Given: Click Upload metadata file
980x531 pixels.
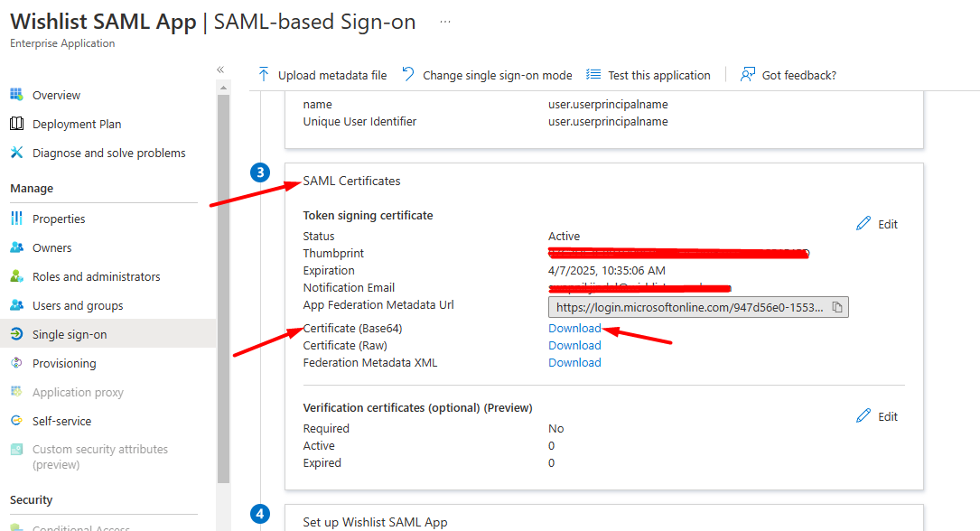Looking at the screenshot, I should click(x=332, y=75).
